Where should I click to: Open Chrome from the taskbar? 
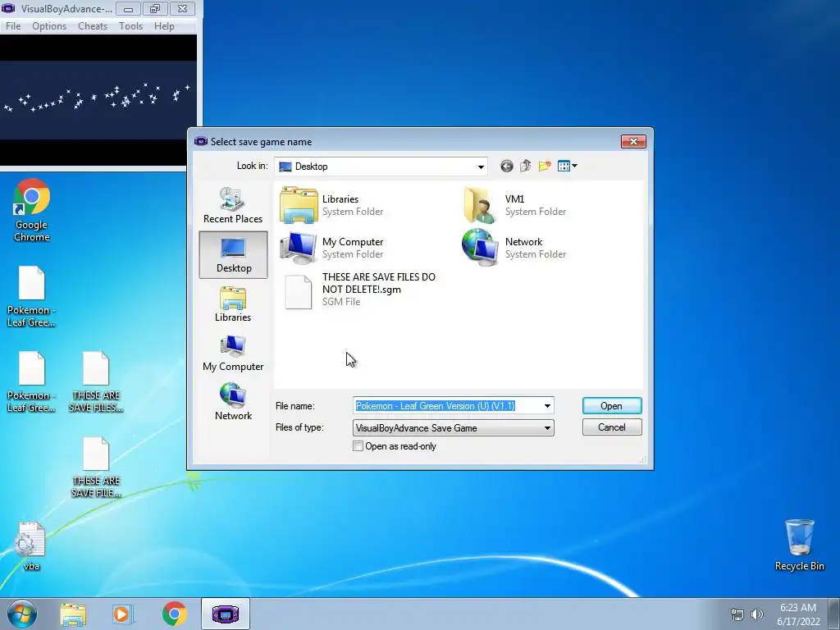[x=174, y=614]
